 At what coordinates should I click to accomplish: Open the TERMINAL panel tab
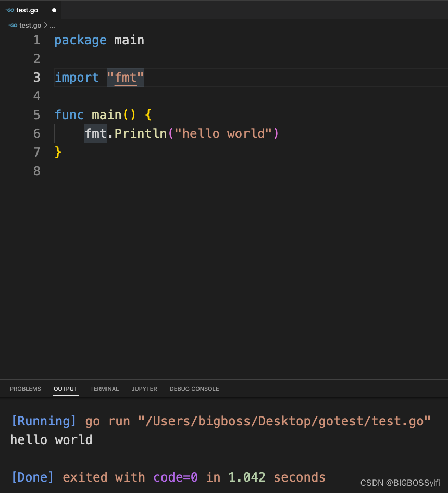(x=104, y=389)
